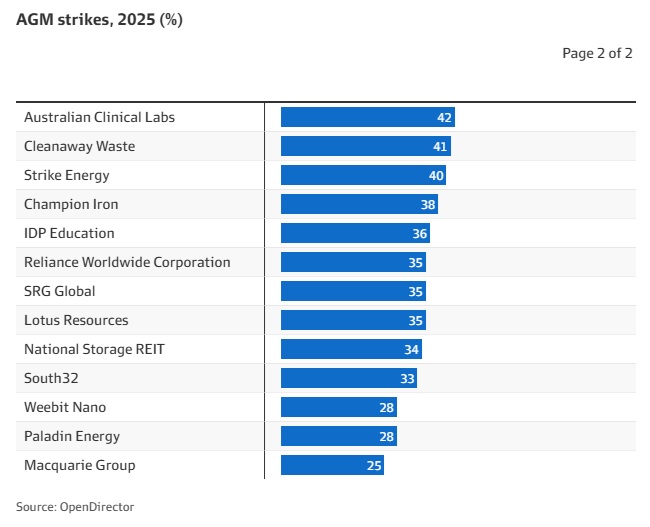Select the Strike Energy row label
Screen dimensions: 650x527
click(67, 175)
